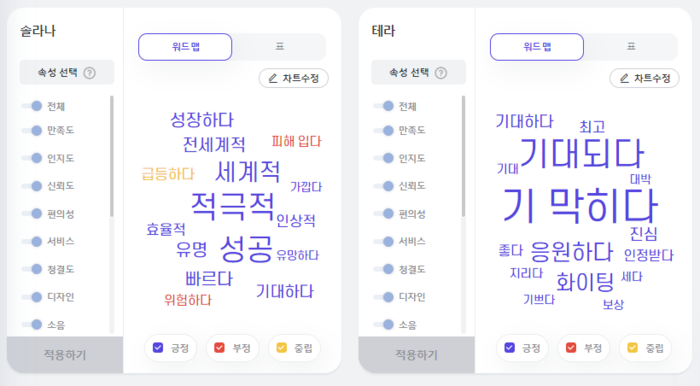Image resolution: width=700 pixels, height=386 pixels.
Task: Switch to the 표 tab in 솔라나 panel
Action: 279,47
